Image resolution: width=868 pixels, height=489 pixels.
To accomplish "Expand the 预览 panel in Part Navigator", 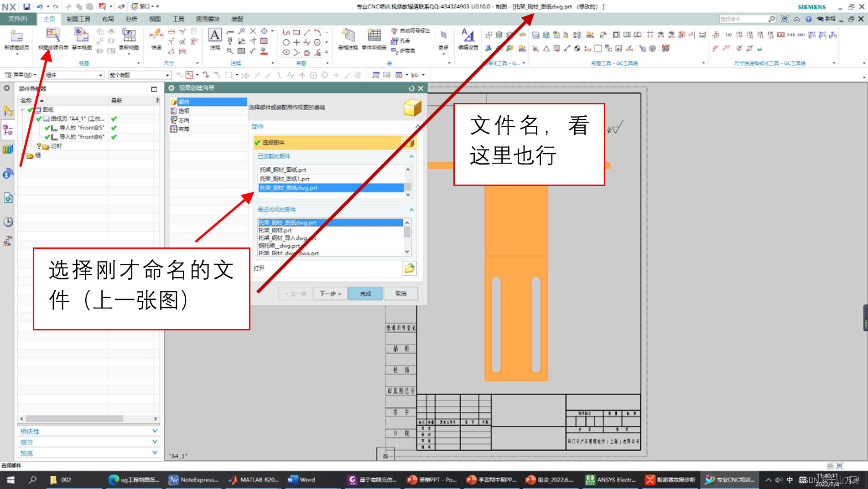I will (155, 453).
